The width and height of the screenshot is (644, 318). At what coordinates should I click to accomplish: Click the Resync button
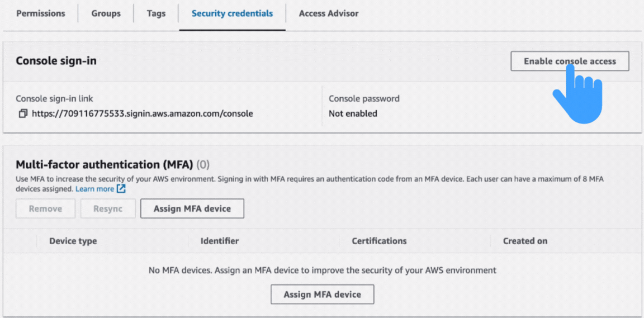[108, 208]
